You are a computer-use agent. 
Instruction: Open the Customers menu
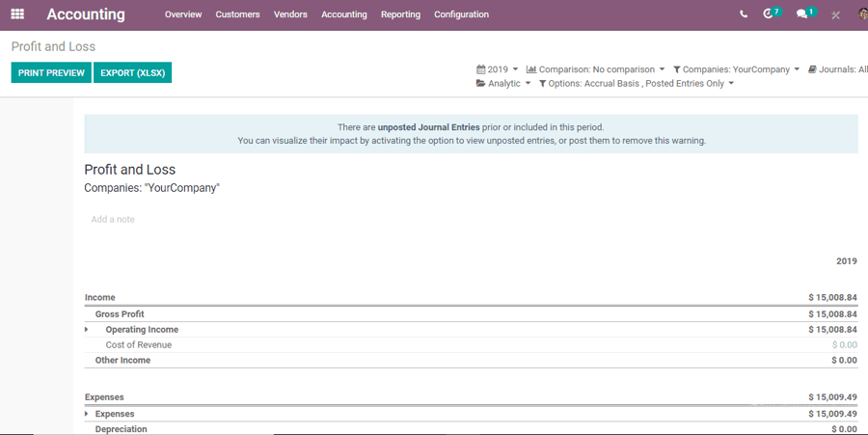point(237,14)
